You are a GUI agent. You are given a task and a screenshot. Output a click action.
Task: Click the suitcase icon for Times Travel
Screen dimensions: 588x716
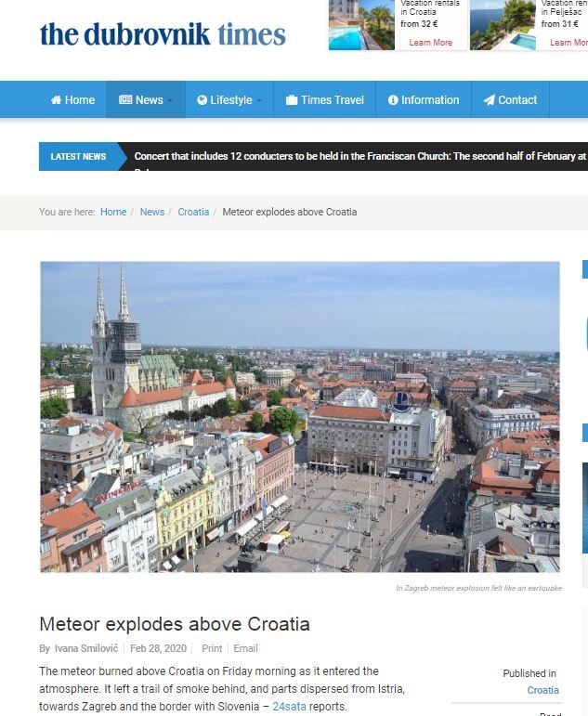pos(292,100)
